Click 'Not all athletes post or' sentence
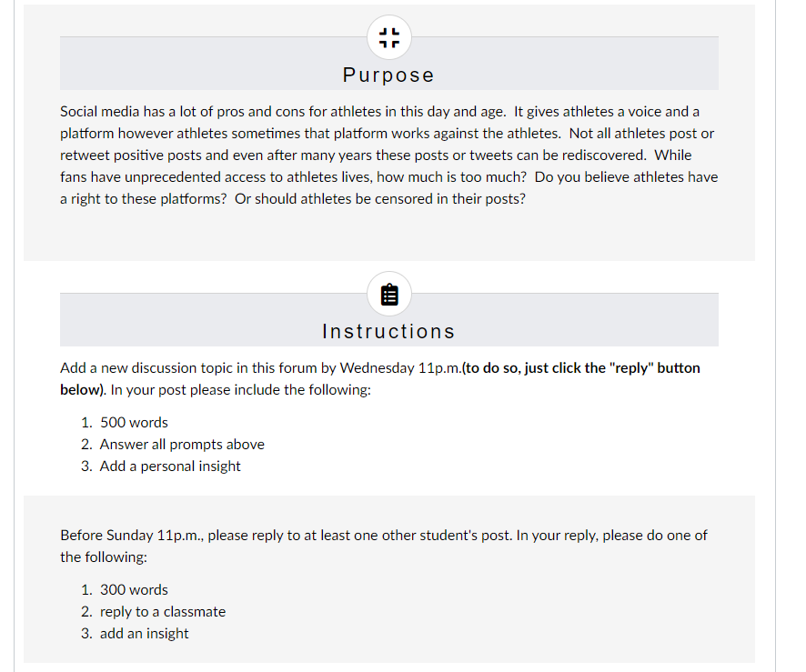The height and width of the screenshot is (672, 806). [641, 134]
